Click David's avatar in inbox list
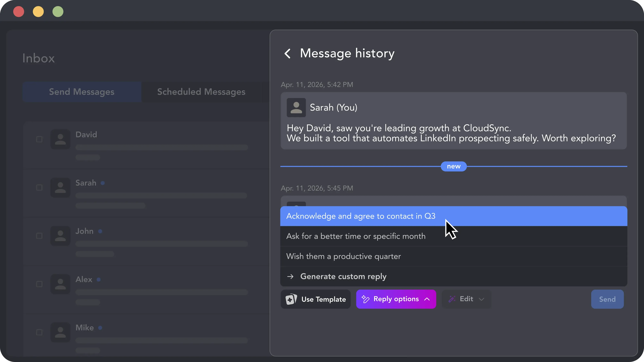The height and width of the screenshot is (362, 644). pyautogui.click(x=60, y=139)
